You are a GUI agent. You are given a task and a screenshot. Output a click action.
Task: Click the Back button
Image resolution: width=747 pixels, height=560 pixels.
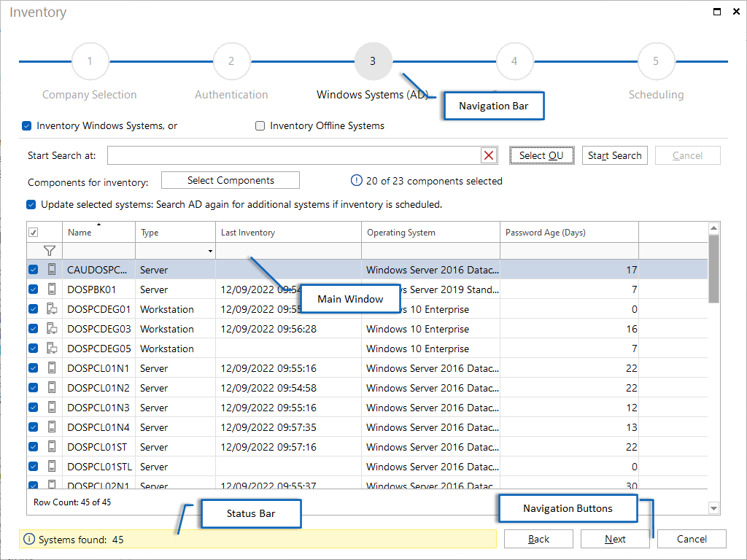click(538, 539)
